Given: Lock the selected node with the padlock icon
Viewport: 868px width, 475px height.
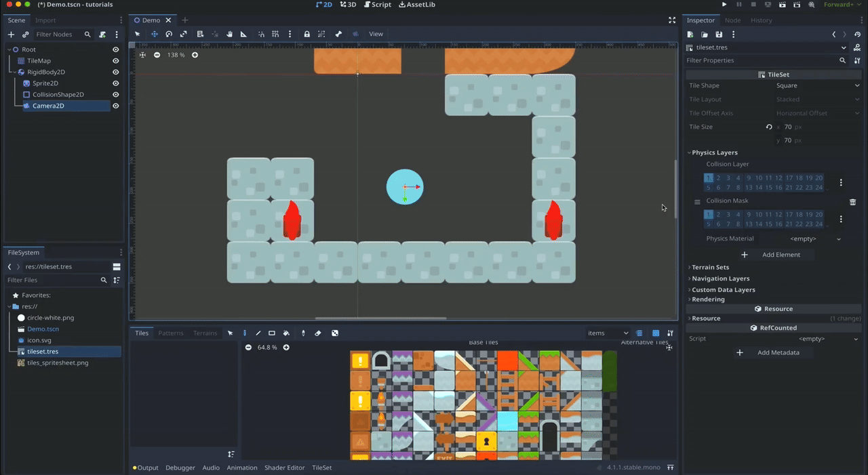Looking at the screenshot, I should tap(307, 34).
